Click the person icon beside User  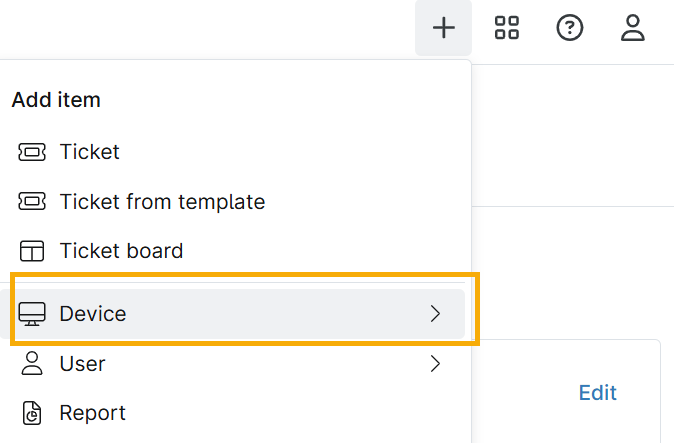(32, 364)
